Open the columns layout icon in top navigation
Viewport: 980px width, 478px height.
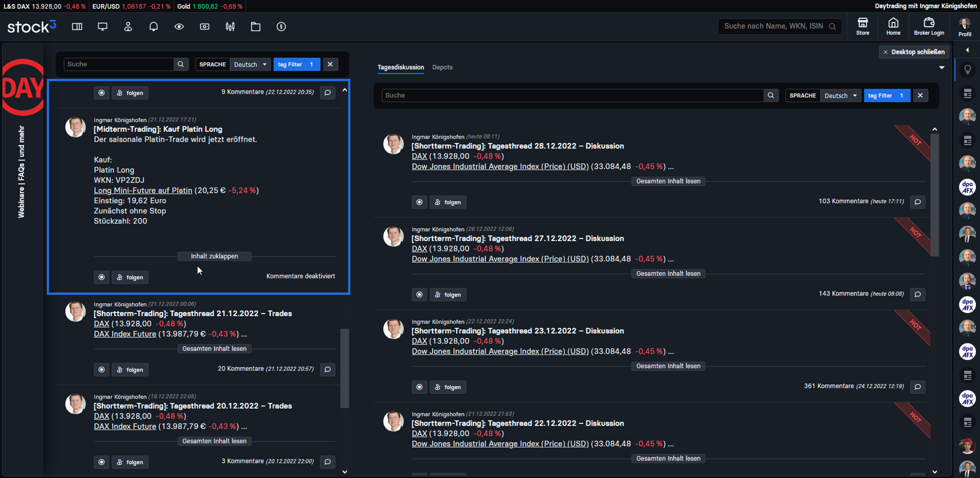pyautogui.click(x=77, y=27)
